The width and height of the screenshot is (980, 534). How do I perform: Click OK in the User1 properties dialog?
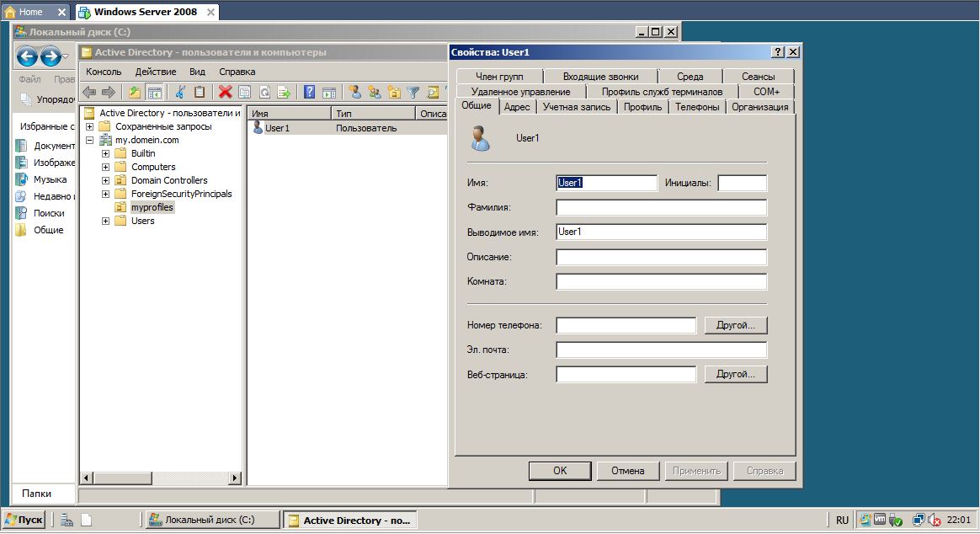pyautogui.click(x=560, y=471)
